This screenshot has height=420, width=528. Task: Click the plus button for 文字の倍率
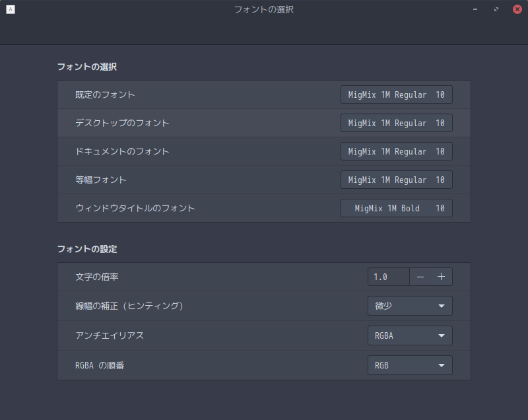pyautogui.click(x=441, y=277)
